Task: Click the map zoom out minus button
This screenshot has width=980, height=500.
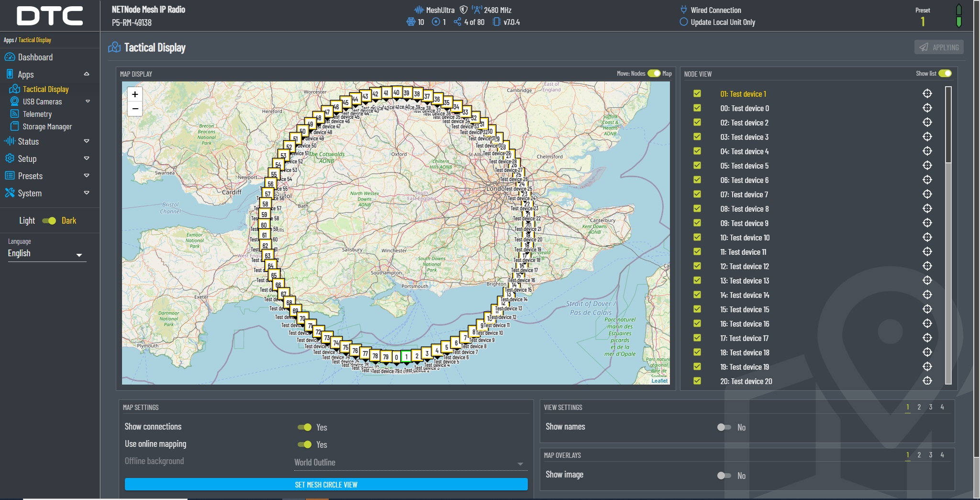Action: pyautogui.click(x=135, y=109)
